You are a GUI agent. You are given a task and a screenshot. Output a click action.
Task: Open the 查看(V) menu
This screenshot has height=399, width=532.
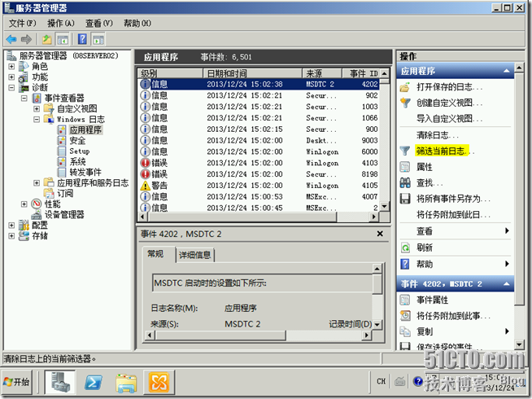click(x=99, y=23)
